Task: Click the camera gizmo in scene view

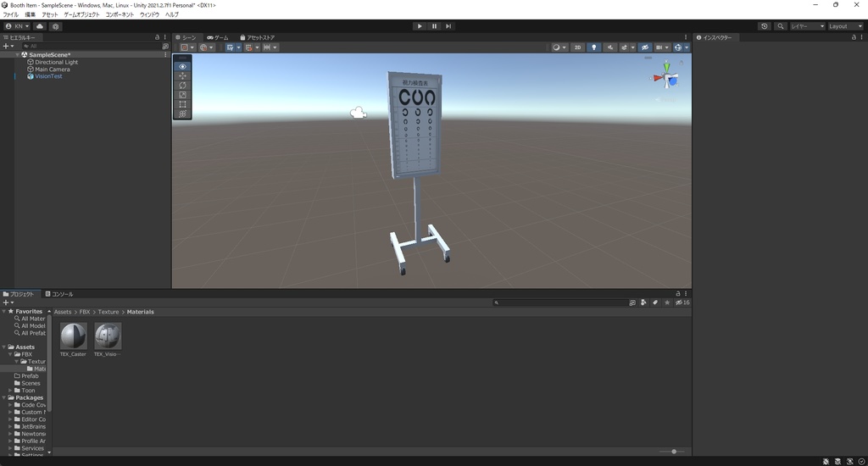Action: click(359, 113)
